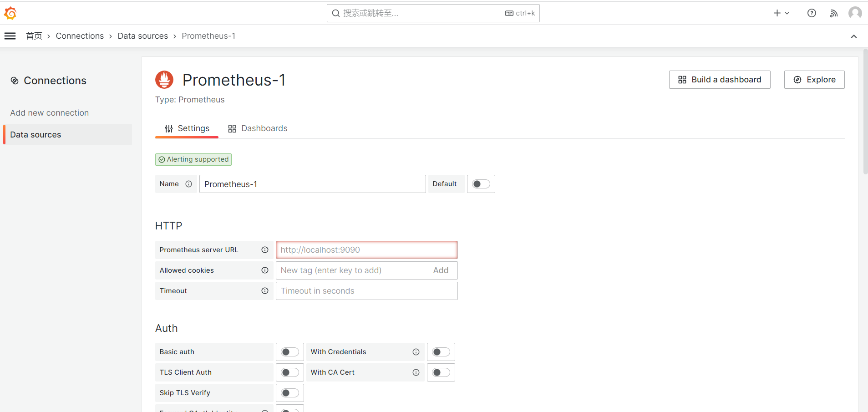Click the Explore button
868x412 pixels.
tap(814, 80)
